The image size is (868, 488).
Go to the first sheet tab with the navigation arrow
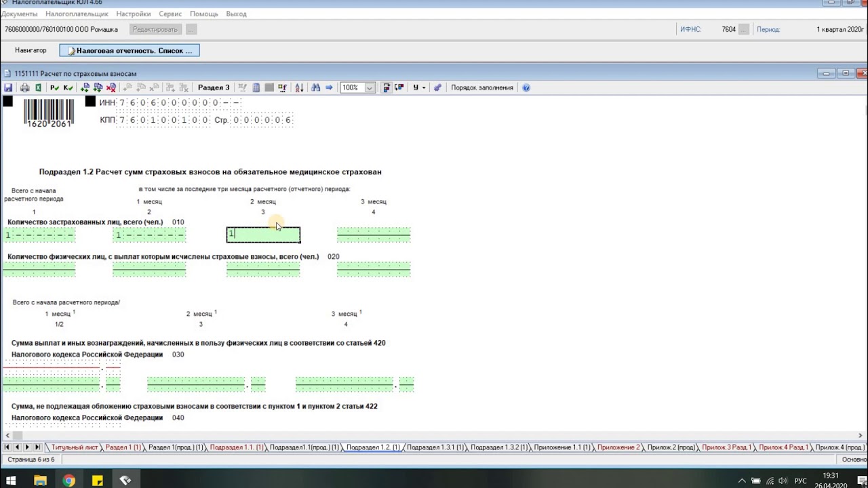pos(7,447)
